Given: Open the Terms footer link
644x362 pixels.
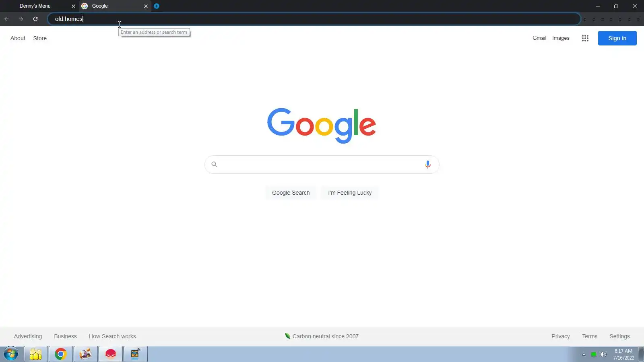Looking at the screenshot, I should (x=590, y=336).
